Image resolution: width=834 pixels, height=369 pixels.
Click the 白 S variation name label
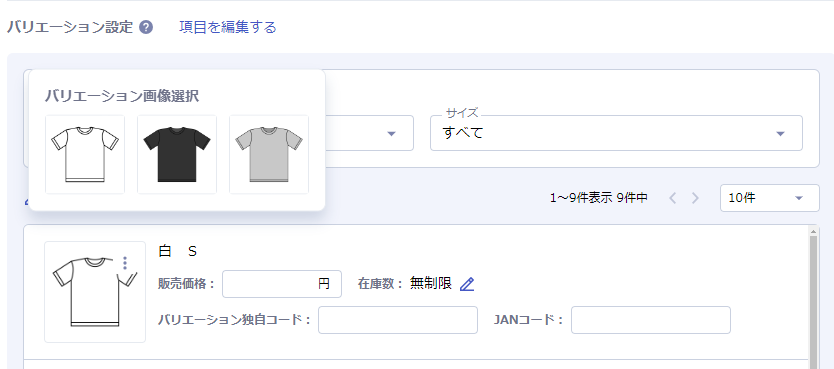[x=178, y=251]
